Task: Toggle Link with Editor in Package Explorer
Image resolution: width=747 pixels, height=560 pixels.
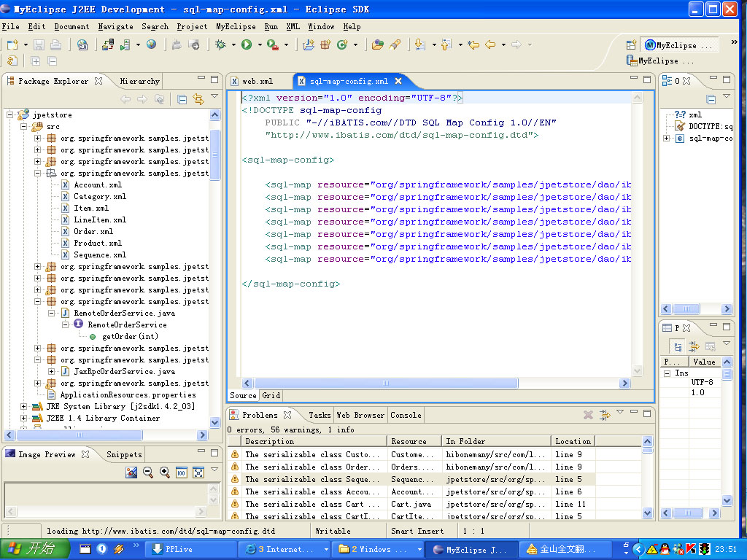Action: 198,99
